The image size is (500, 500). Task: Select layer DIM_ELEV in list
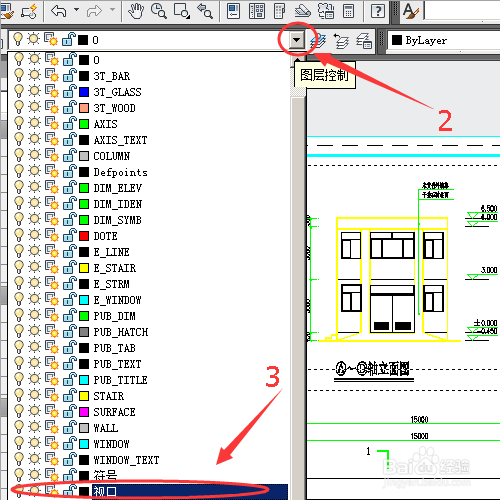click(x=118, y=188)
